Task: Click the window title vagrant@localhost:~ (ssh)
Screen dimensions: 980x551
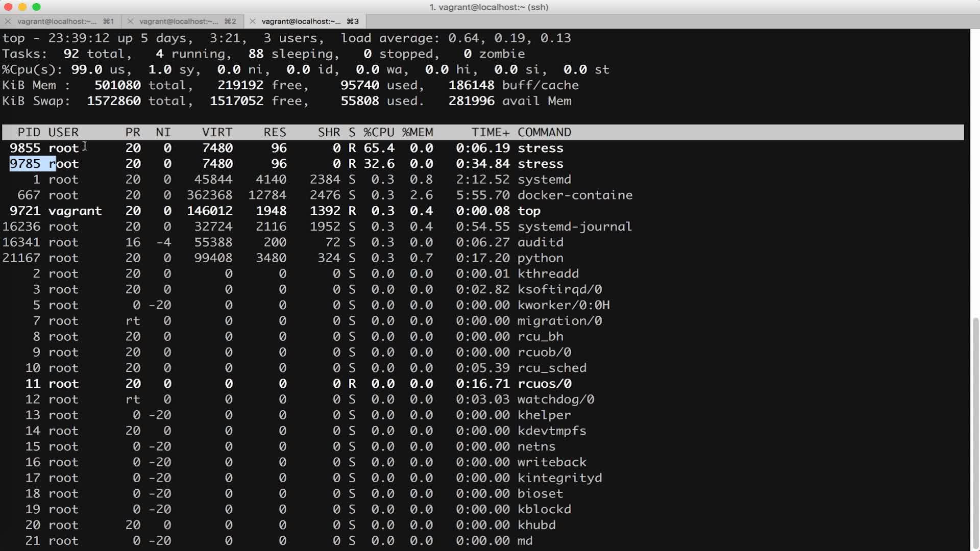Action: pyautogui.click(x=489, y=7)
